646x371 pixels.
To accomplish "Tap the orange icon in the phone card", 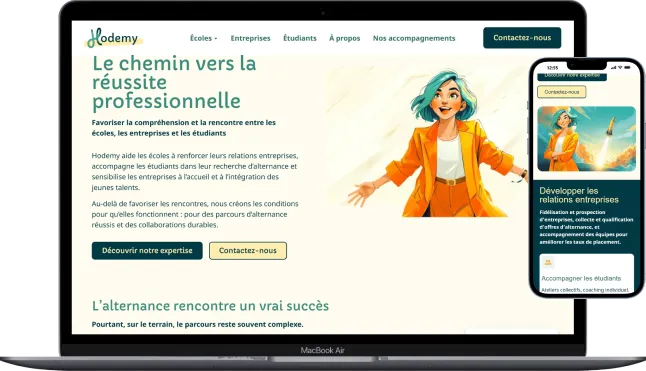I will tap(548, 262).
